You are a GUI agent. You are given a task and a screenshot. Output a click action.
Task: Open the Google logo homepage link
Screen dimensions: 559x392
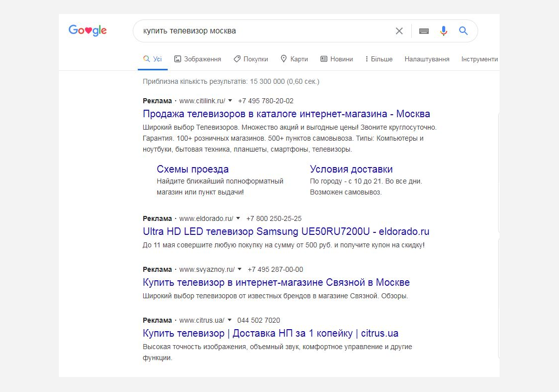[88, 30]
